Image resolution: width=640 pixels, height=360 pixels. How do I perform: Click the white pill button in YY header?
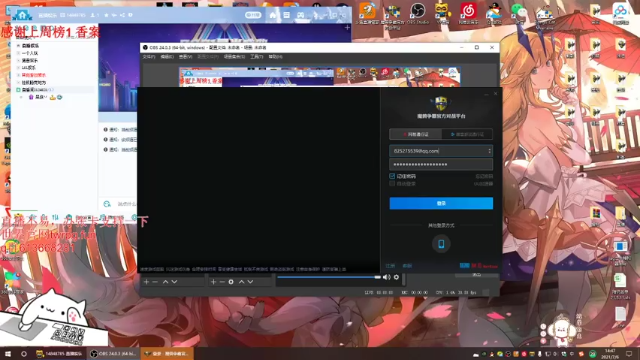(253, 15)
